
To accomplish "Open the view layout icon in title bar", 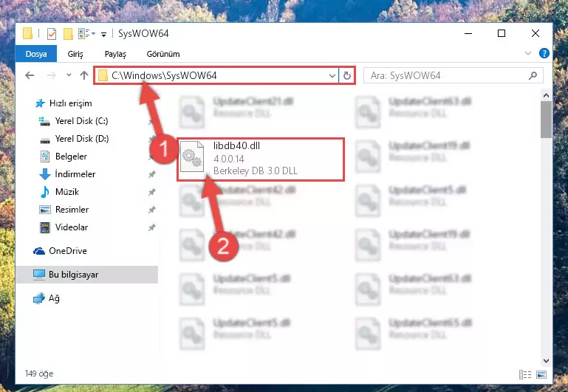I will click(x=84, y=34).
